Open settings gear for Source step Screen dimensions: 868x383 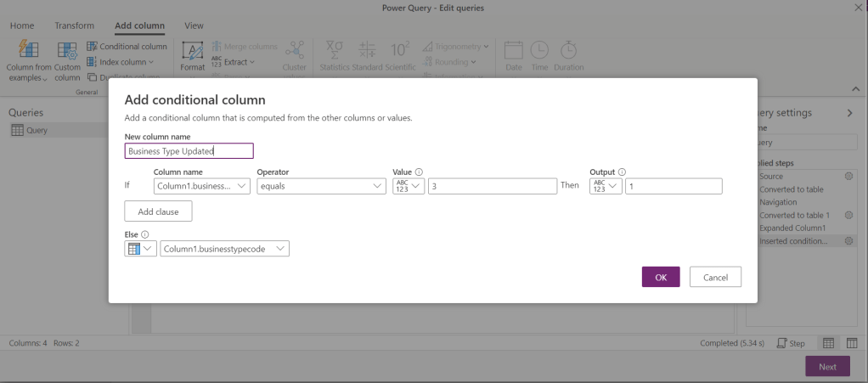click(848, 176)
